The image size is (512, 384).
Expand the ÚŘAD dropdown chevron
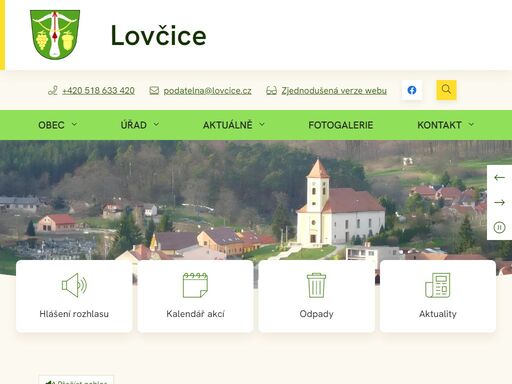coord(156,124)
